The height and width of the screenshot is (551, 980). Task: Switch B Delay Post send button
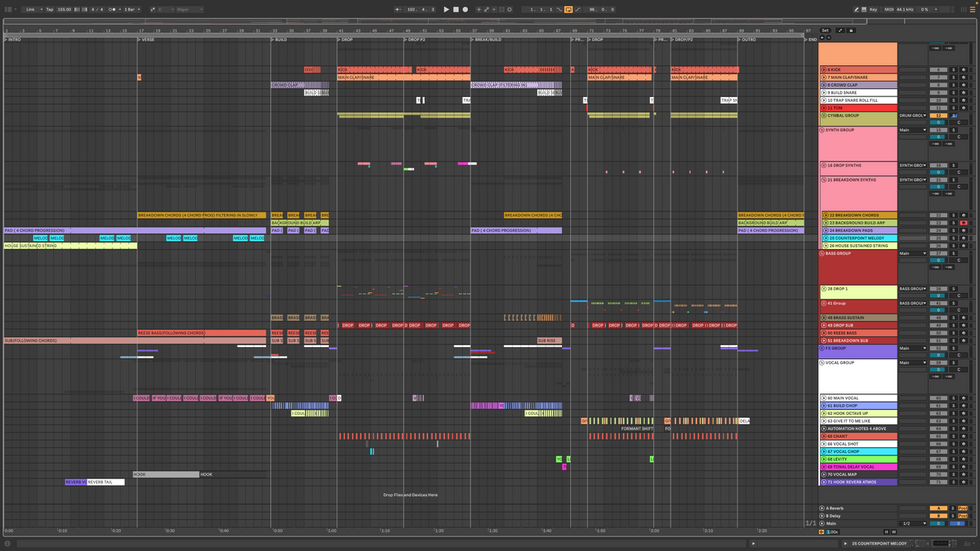[x=964, y=516]
